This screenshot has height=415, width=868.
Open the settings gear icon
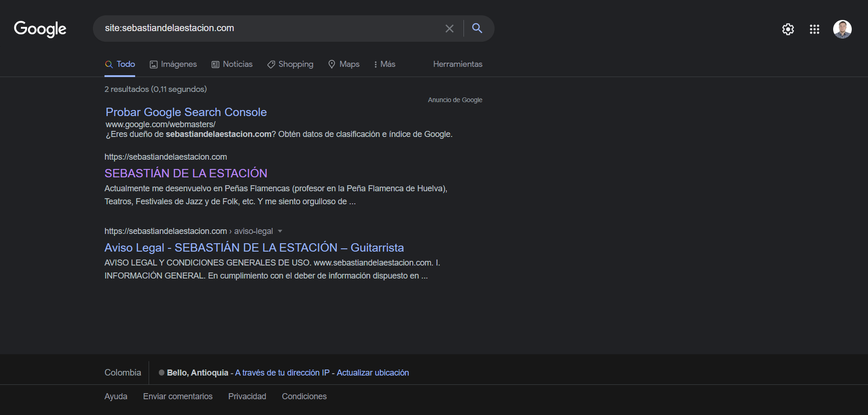point(788,29)
